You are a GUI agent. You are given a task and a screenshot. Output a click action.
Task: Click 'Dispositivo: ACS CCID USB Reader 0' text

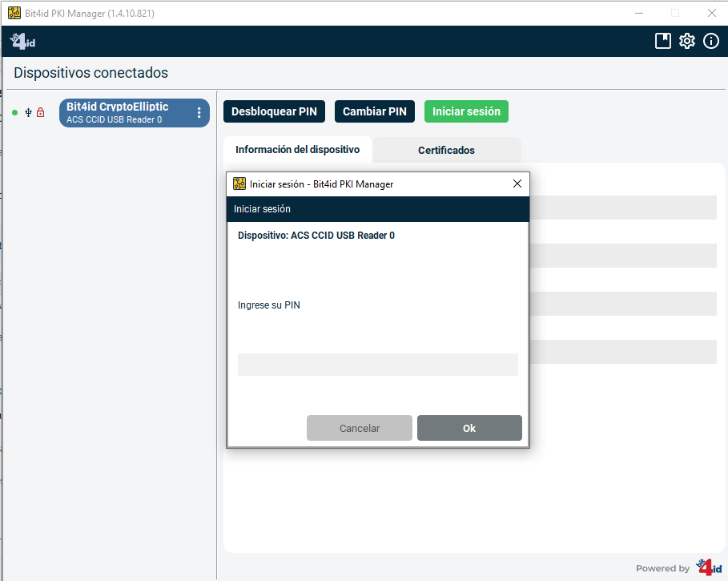316,236
